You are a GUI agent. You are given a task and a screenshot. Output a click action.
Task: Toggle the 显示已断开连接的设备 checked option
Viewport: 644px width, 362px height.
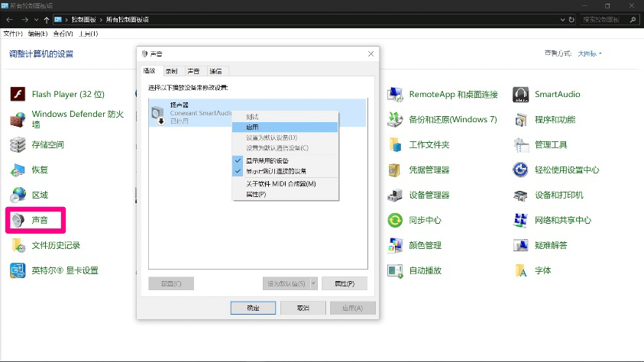coord(276,171)
